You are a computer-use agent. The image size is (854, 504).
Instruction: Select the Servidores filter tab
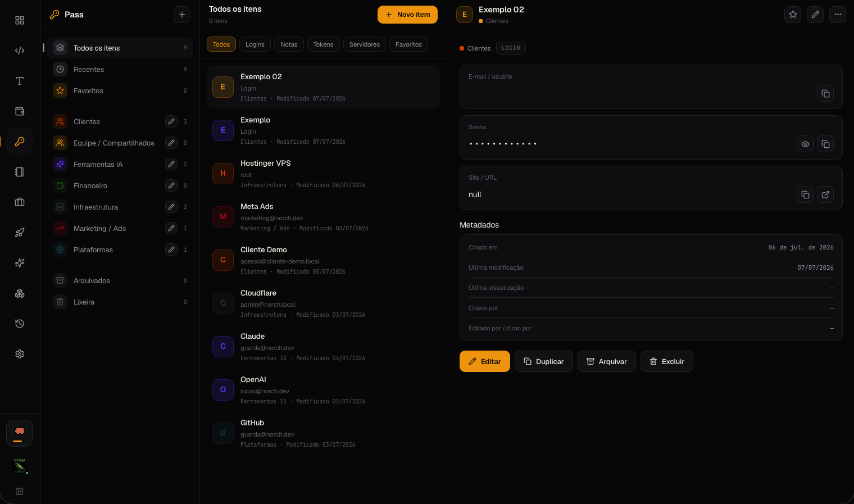(x=365, y=44)
